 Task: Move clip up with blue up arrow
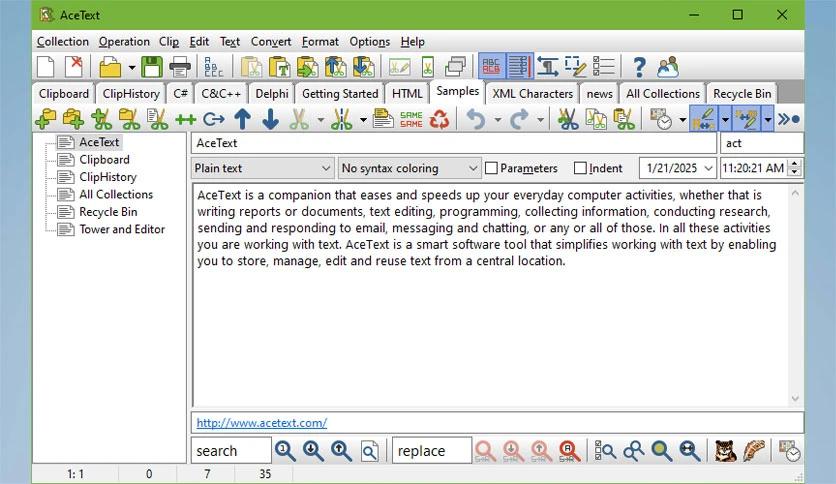tap(243, 119)
